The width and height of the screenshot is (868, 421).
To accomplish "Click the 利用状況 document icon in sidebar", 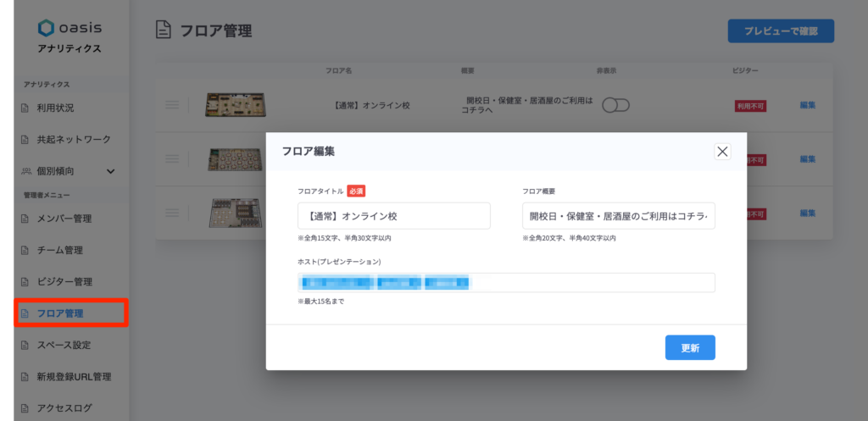I will coord(25,108).
